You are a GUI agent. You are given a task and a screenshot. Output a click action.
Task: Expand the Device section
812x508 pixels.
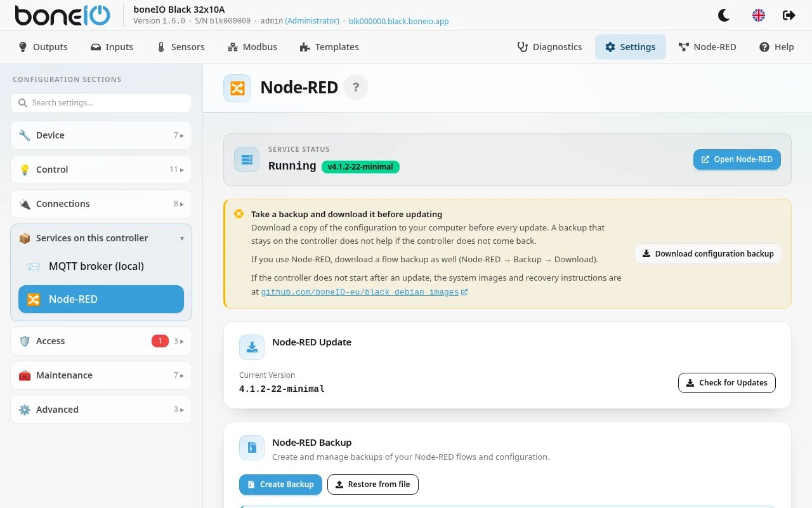click(101, 135)
